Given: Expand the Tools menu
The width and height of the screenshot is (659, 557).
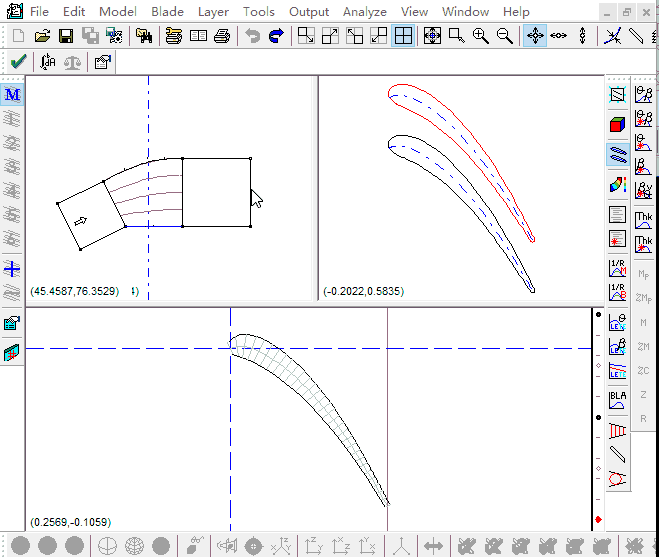Looking at the screenshot, I should pyautogui.click(x=259, y=12).
